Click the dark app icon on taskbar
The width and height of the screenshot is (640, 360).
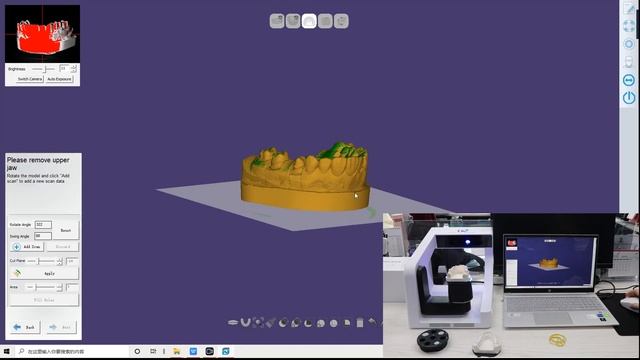pos(209,351)
